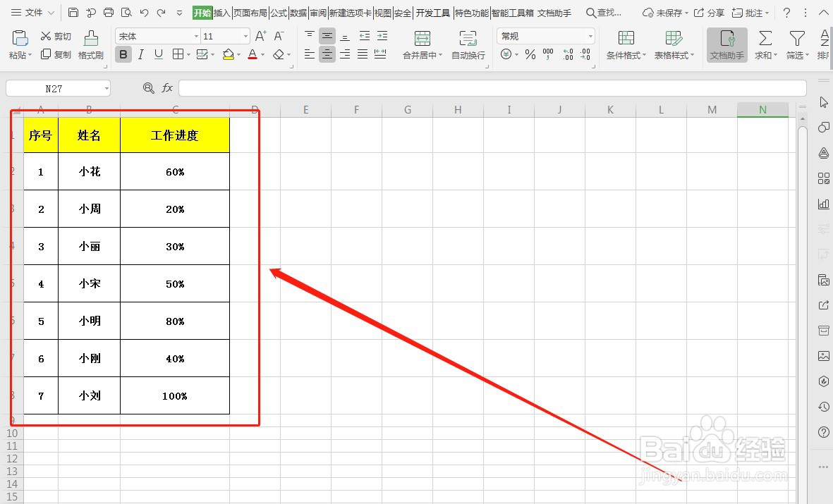Screen dimensions: 833x504
Task: Switch to the Page Layout (页面布局) tab
Action: (x=250, y=13)
